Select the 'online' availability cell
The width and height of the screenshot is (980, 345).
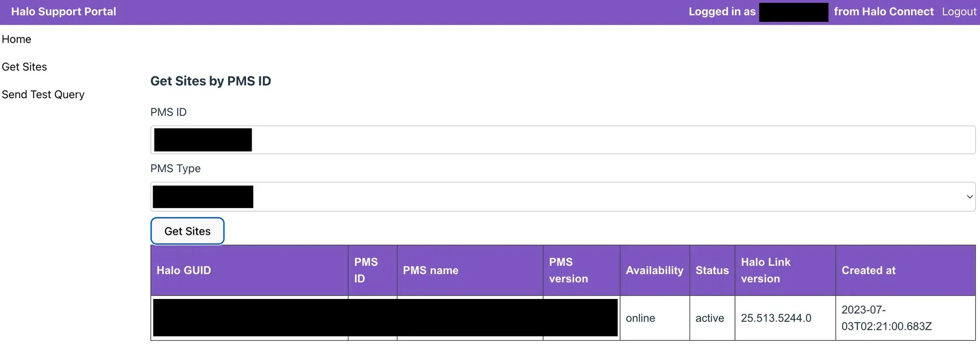point(655,318)
